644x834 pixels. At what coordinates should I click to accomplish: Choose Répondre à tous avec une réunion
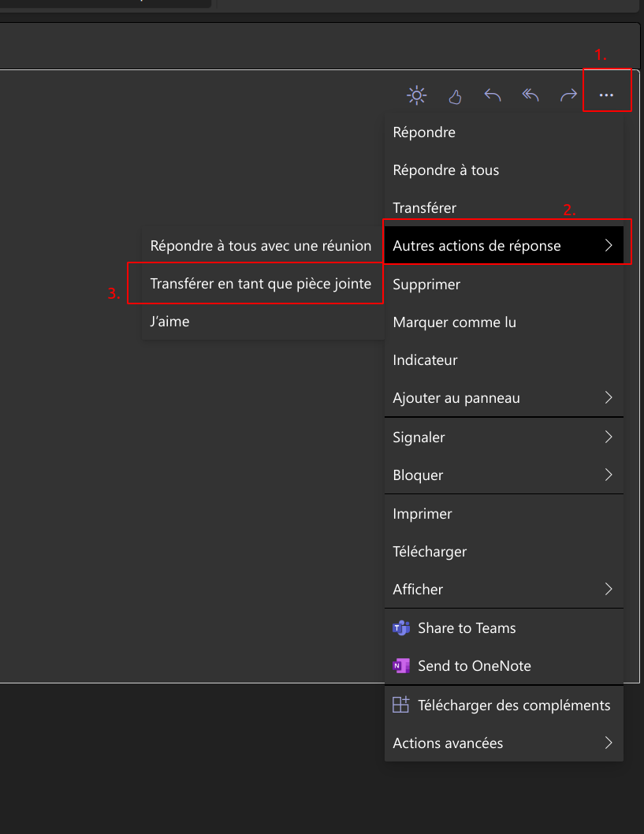click(260, 246)
